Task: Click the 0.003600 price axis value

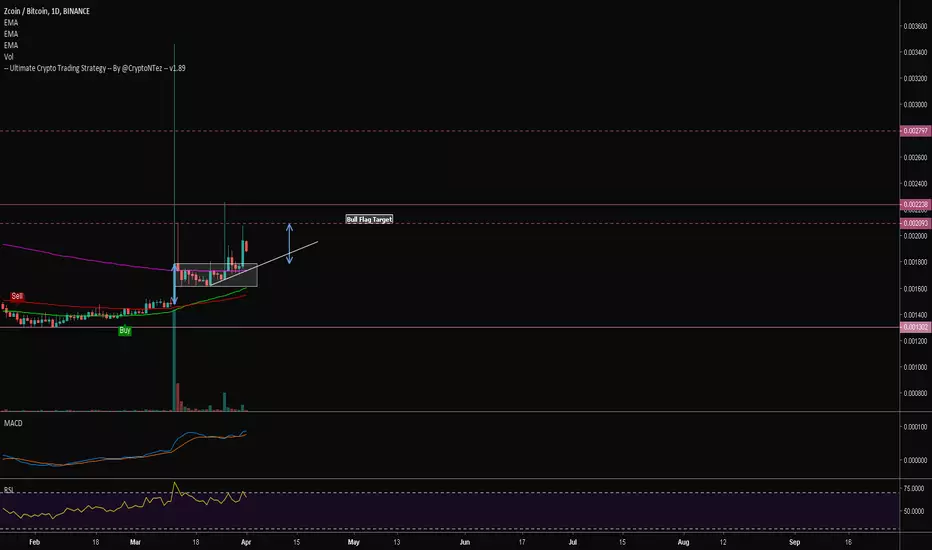Action: pos(915,26)
